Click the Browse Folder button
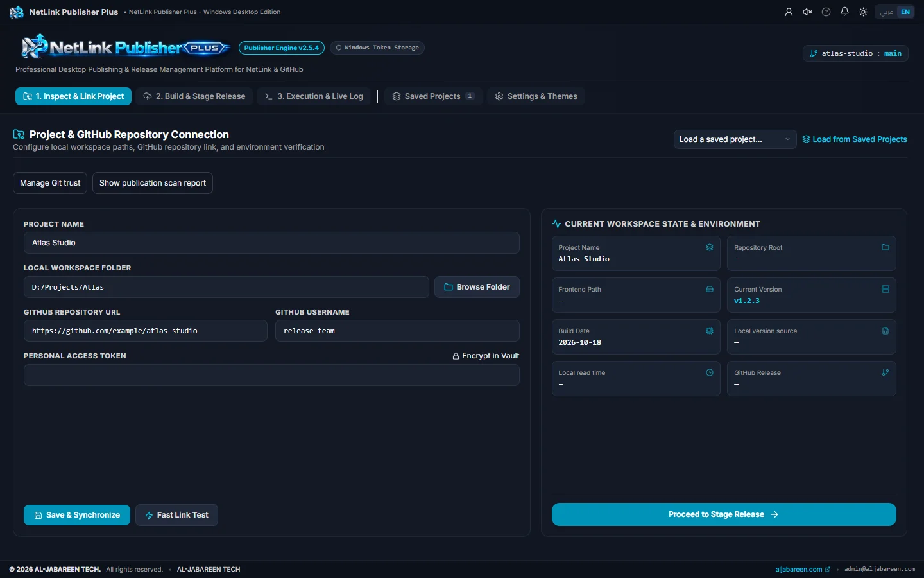The height and width of the screenshot is (578, 924). 477,287
